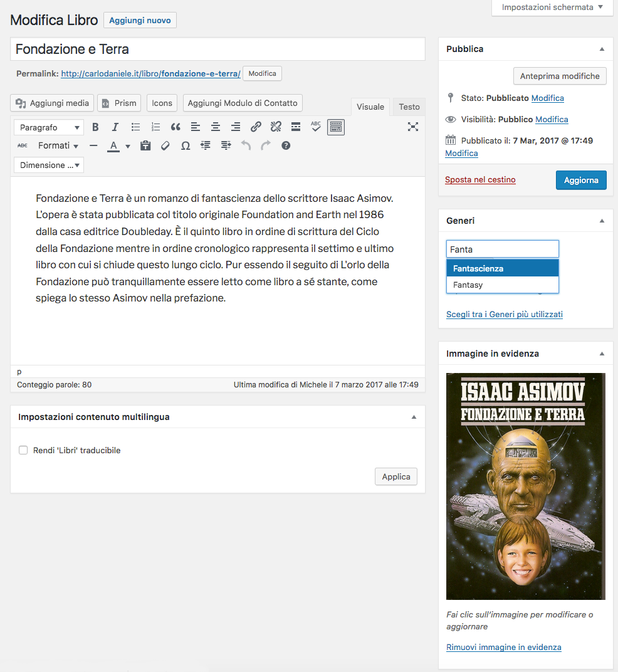Decrease paragraph indent

[x=206, y=146]
